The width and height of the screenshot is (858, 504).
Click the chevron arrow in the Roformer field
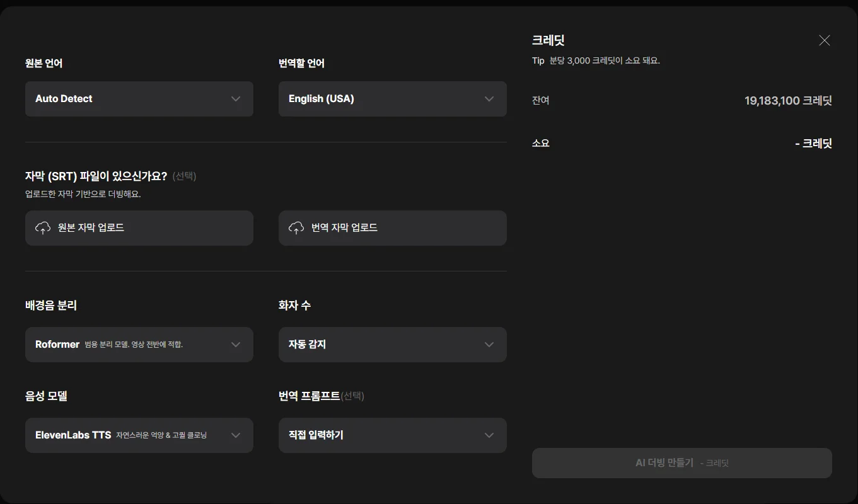pos(236,345)
